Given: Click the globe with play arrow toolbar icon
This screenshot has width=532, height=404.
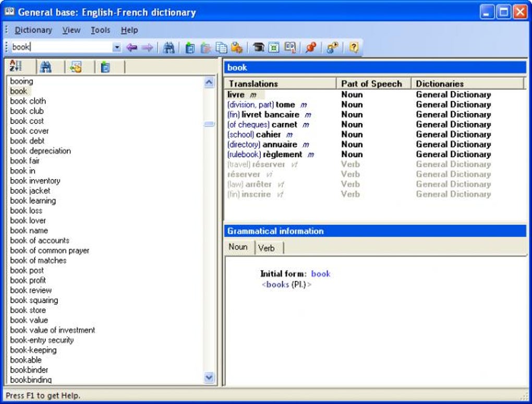Looking at the screenshot, I should [x=333, y=48].
